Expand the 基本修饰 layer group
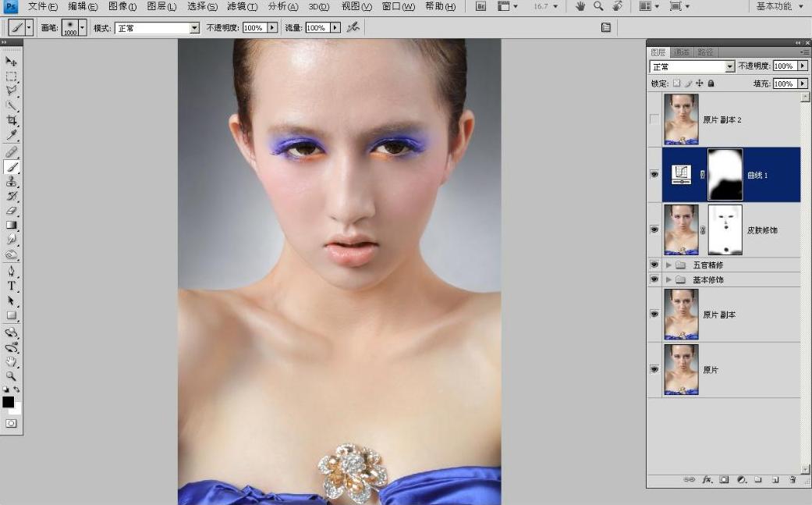 (x=668, y=279)
